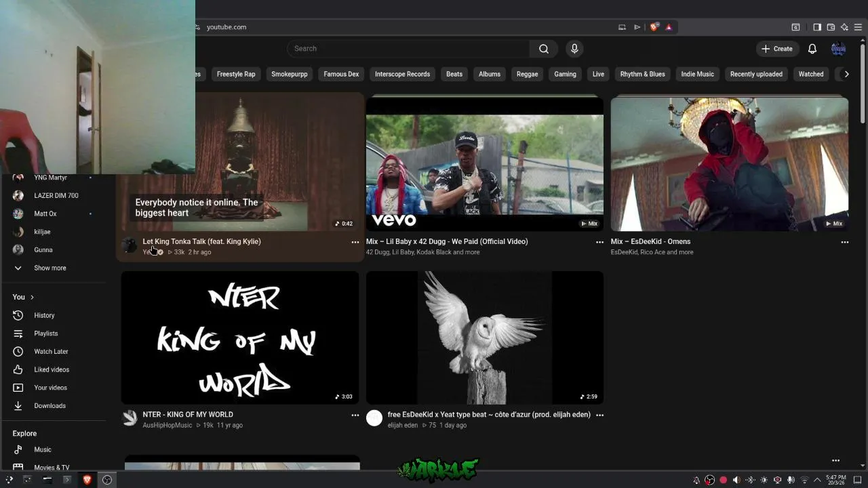Open the browser hamburger menu
868x488 pixels.
click(x=858, y=27)
